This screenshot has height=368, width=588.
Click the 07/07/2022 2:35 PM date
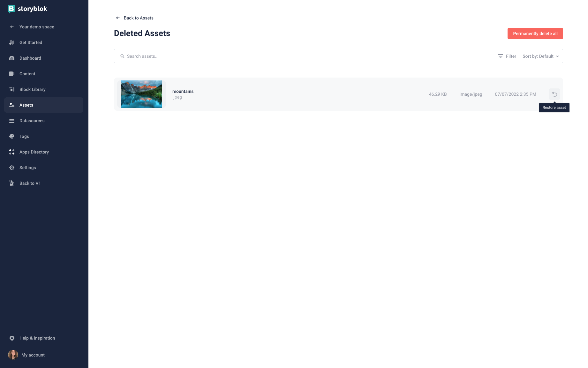click(516, 94)
